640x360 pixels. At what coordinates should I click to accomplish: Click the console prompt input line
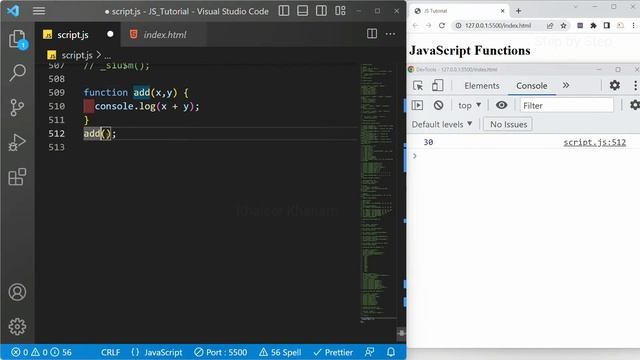(x=524, y=156)
